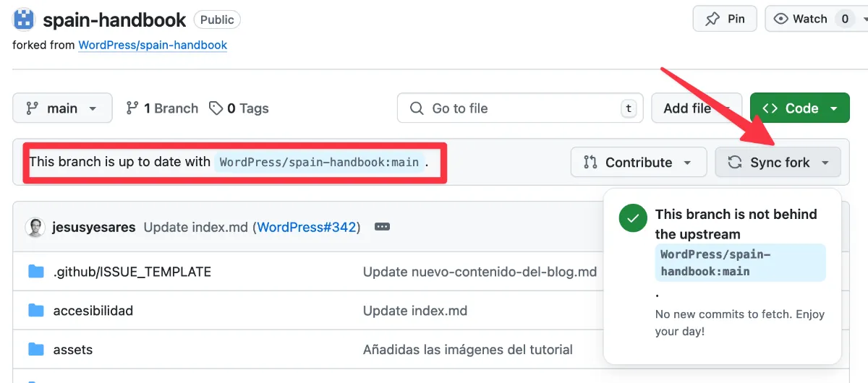Click the sync arrows icon on Sync fork

coord(735,162)
